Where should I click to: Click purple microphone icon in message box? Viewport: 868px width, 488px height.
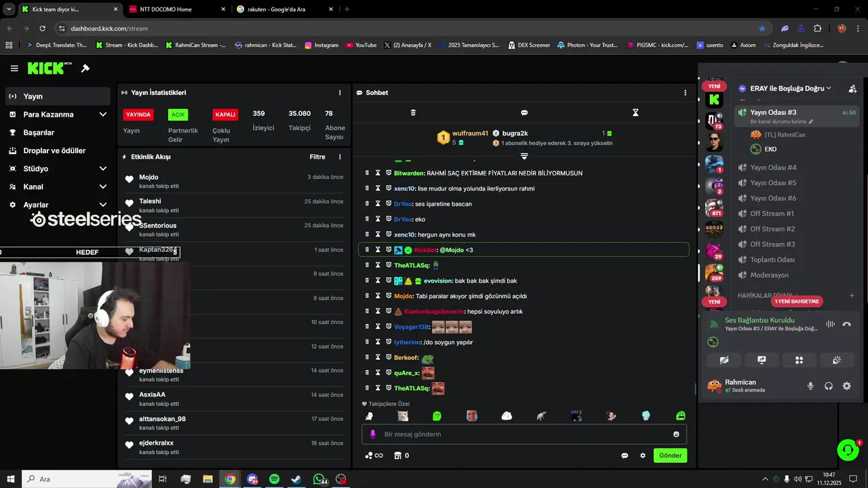(x=372, y=434)
